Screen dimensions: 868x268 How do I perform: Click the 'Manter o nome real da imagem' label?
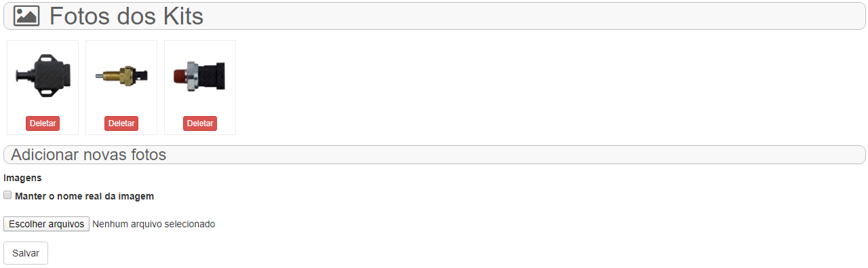[84, 196]
